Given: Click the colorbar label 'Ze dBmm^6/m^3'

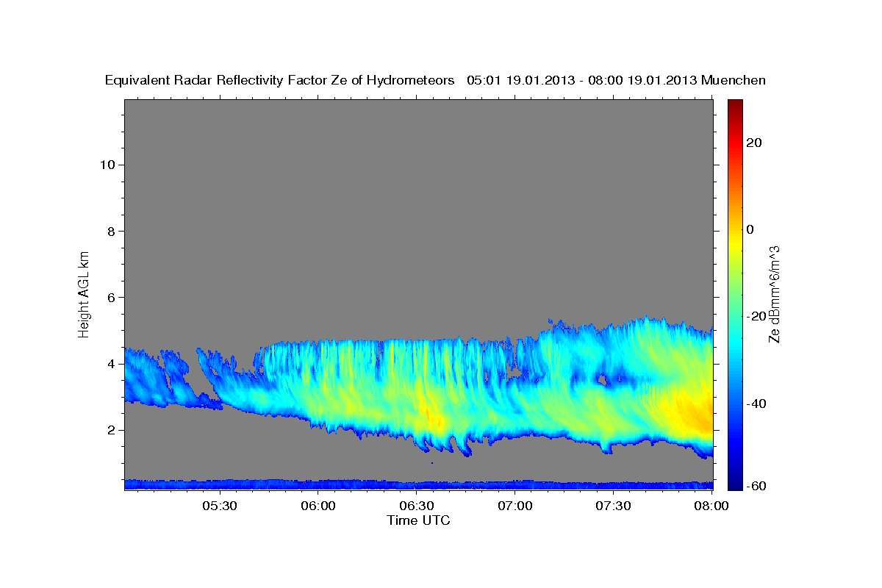Looking at the screenshot, I should [774, 295].
